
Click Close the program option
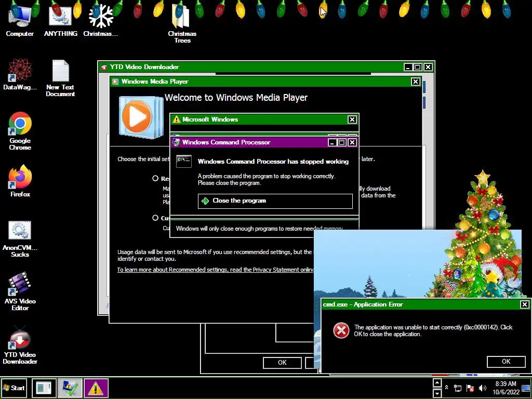tap(275, 201)
